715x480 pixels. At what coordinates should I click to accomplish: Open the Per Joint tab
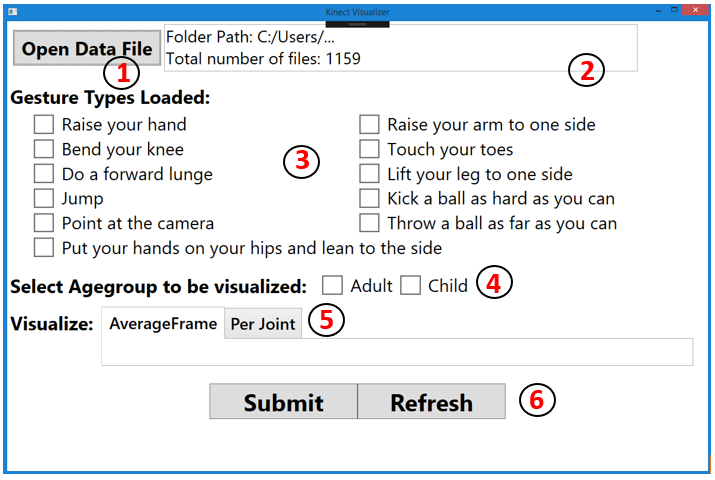tap(262, 323)
